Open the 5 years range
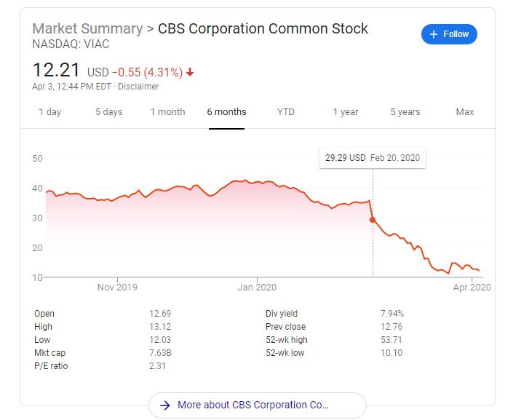The height and width of the screenshot is (420, 505). 405,112
